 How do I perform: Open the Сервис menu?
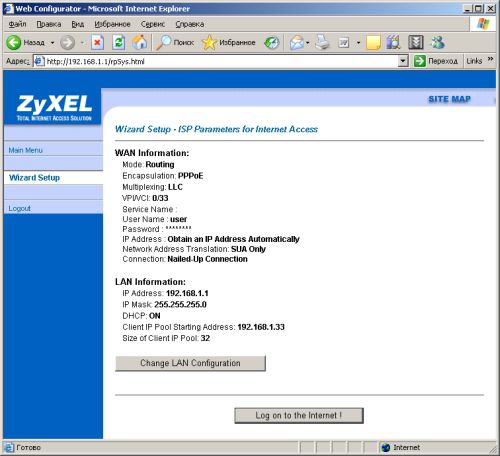pyautogui.click(x=153, y=24)
